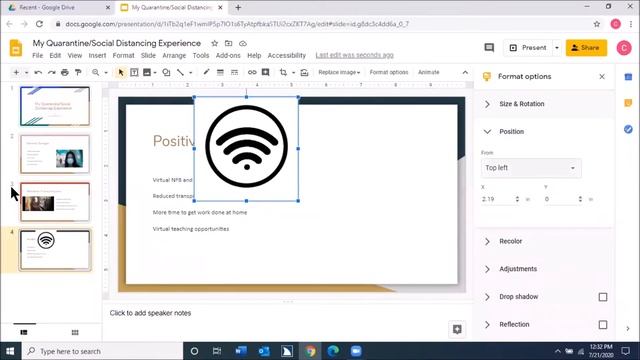Image resolution: width=640 pixels, height=360 pixels.
Task: Select slide 2 thumbnail with masked person
Action: pos(55,154)
